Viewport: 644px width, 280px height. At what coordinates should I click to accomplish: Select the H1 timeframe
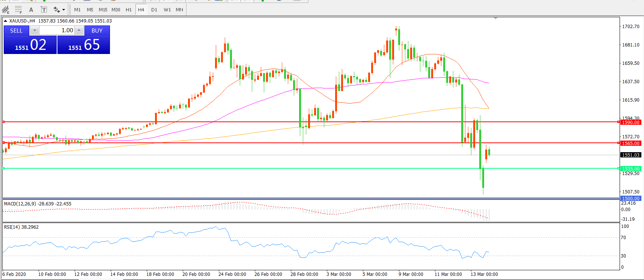point(129,10)
